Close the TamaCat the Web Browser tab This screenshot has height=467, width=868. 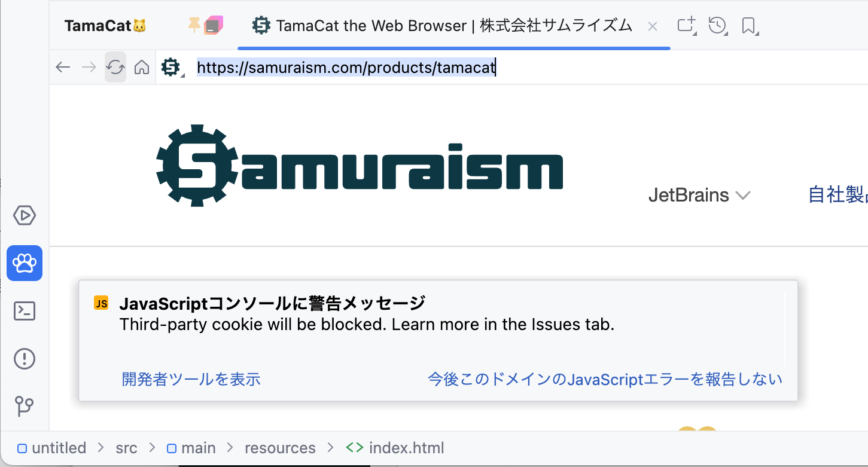653,26
